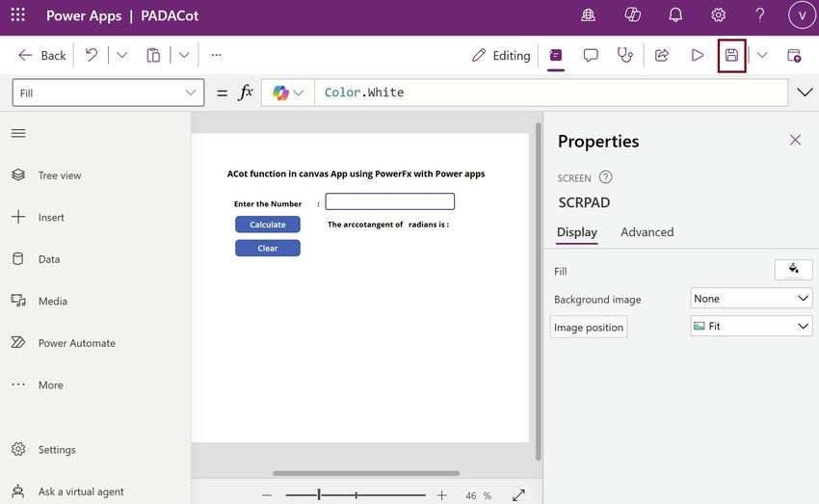Screen dimensions: 819x504
Task: Open the Fill color picker swatch
Action: (793, 270)
